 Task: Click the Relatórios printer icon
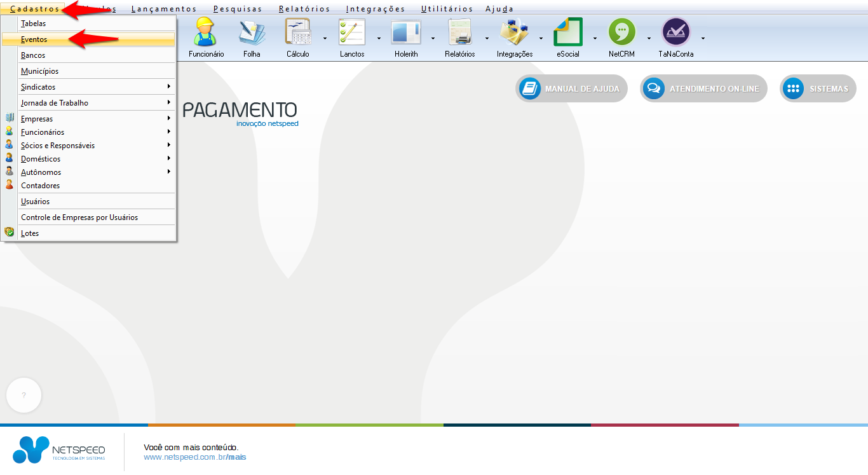pos(459,33)
